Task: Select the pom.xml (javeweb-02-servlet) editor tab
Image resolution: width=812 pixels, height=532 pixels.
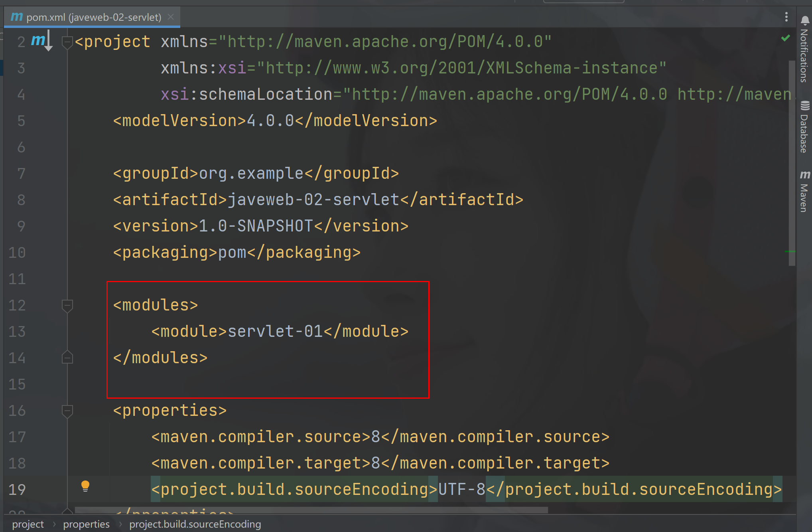Action: click(92, 17)
